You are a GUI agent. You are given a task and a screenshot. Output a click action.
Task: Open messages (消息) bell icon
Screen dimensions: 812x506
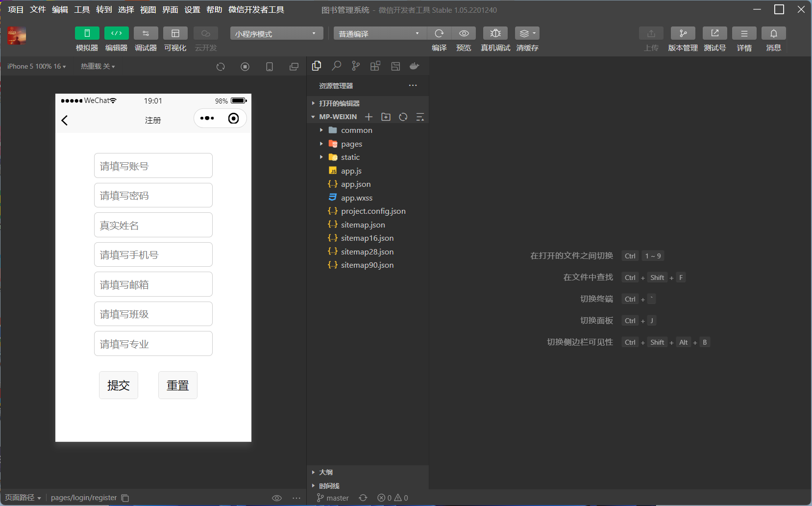774,33
